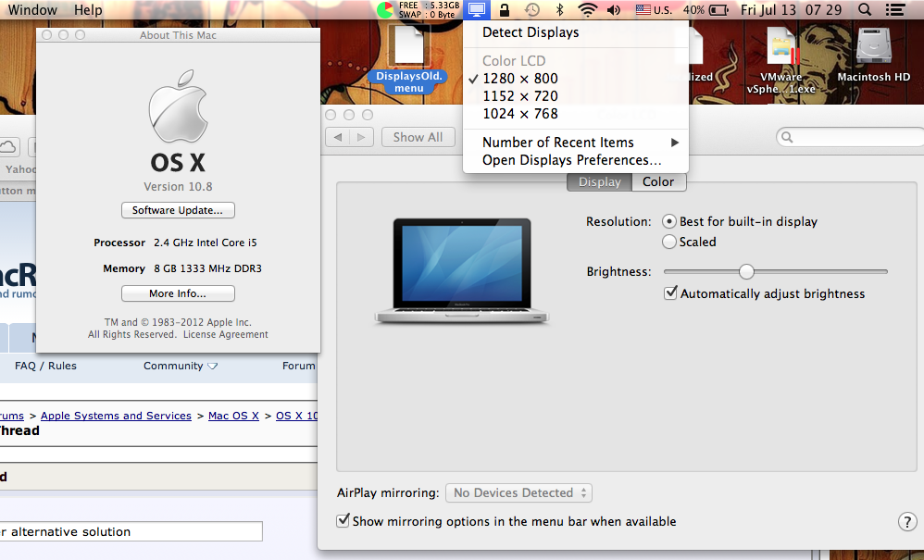Click the Apple logo in About This Mac
The height and width of the screenshot is (560, 924).
(x=178, y=106)
